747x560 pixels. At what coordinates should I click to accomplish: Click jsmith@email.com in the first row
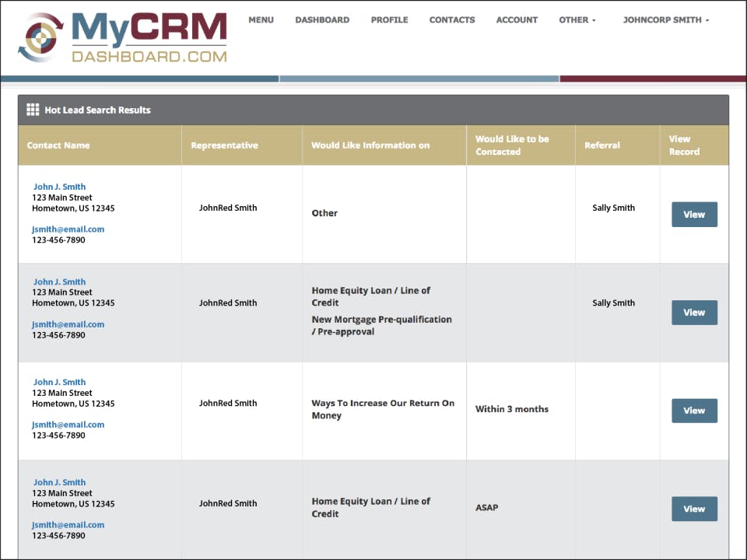click(68, 229)
